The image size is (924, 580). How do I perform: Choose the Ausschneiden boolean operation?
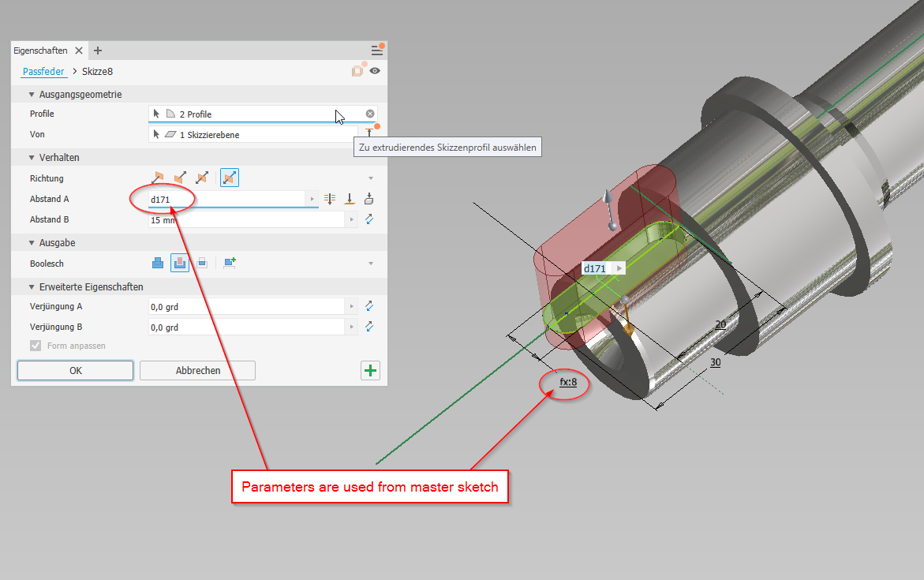pyautogui.click(x=179, y=263)
